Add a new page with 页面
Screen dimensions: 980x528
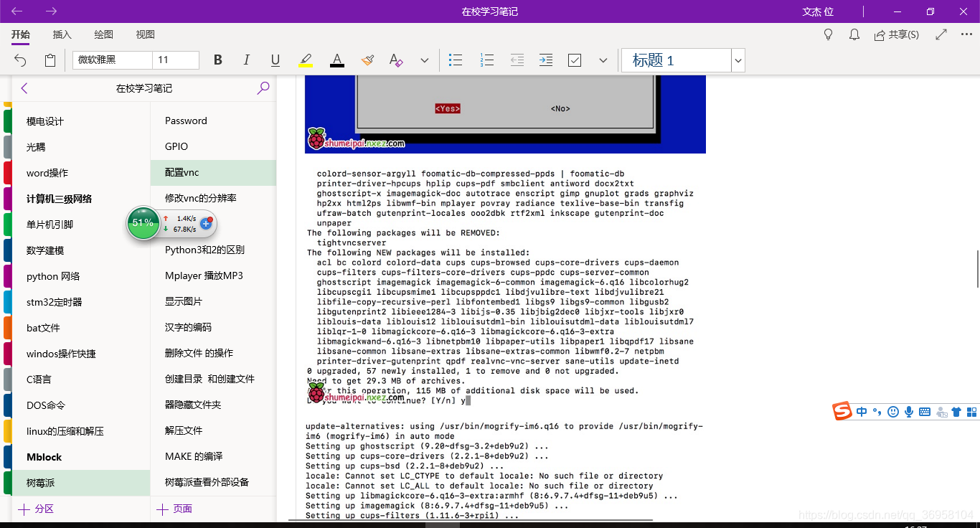174,509
